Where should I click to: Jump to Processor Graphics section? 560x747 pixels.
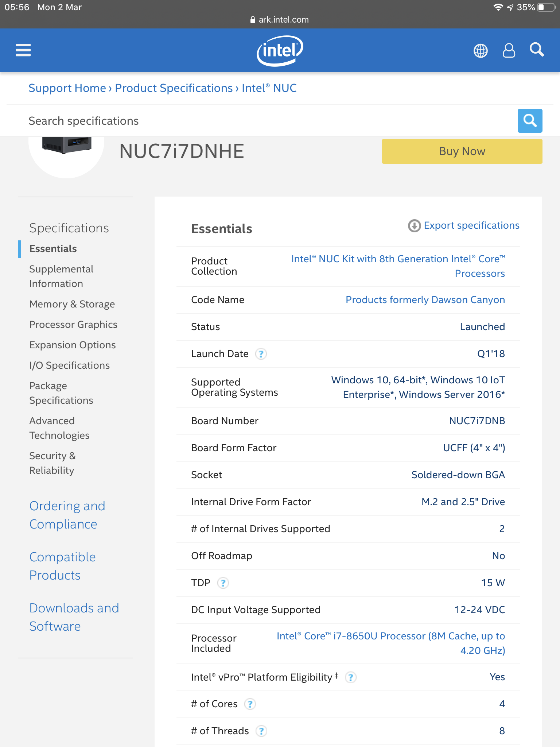pyautogui.click(x=73, y=324)
